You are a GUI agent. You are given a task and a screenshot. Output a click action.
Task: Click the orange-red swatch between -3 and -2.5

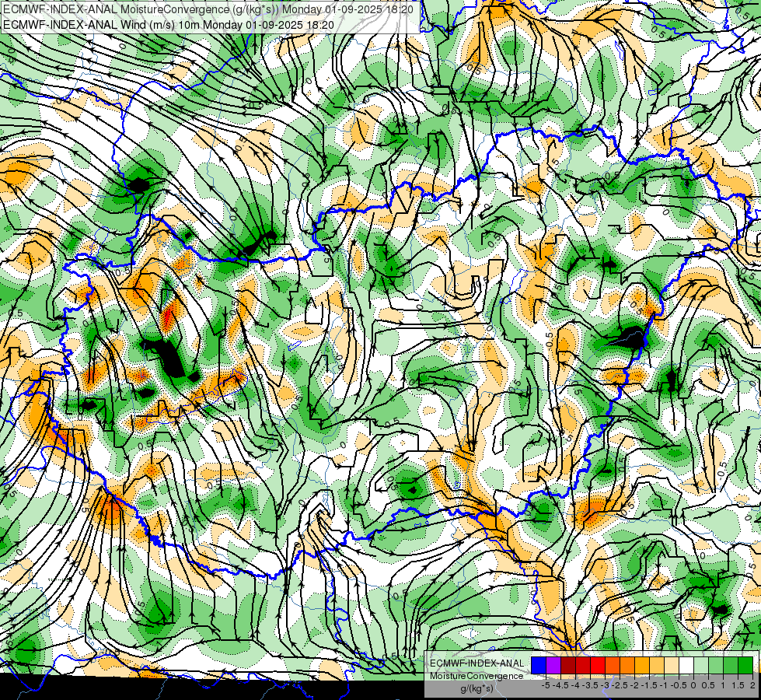coord(613,666)
